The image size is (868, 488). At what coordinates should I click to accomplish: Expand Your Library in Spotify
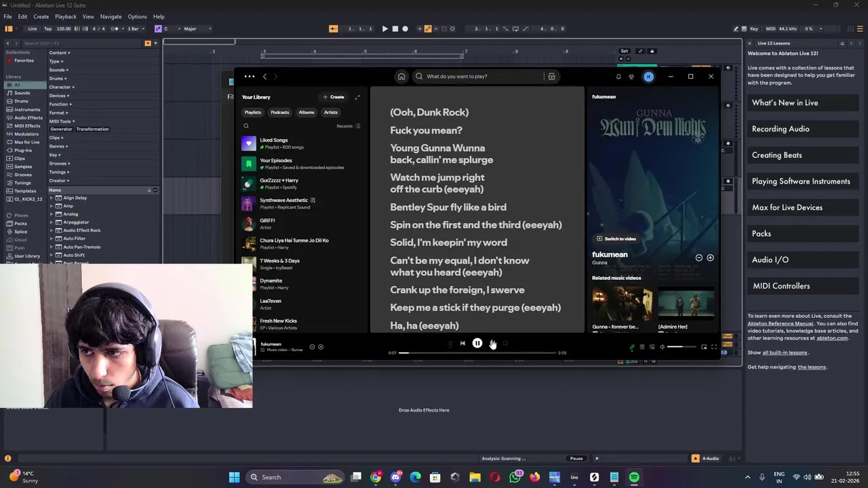click(x=357, y=97)
